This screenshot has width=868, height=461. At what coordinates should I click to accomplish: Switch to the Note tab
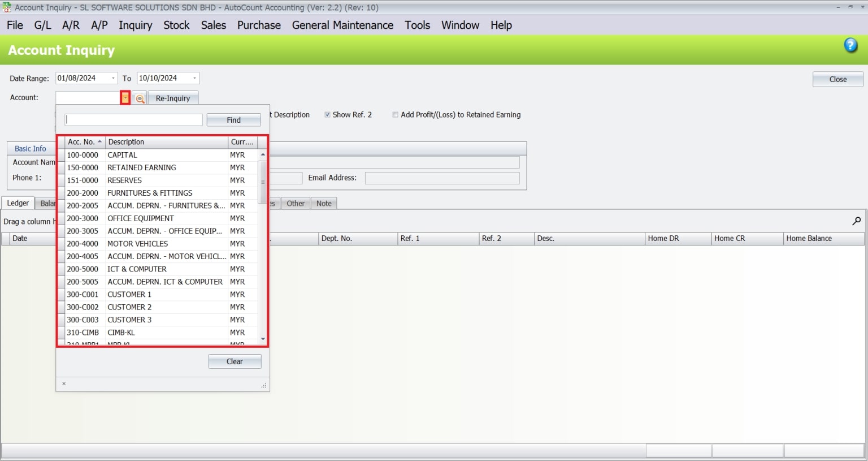323,203
